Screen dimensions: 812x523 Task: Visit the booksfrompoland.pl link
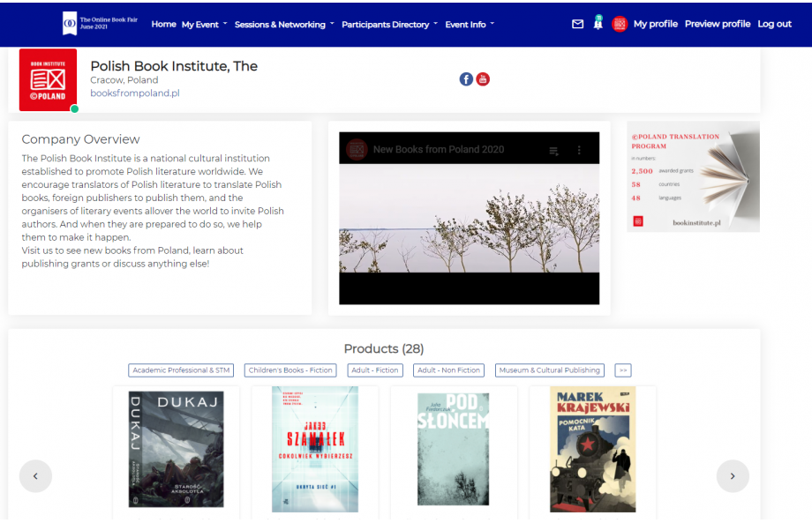134,93
